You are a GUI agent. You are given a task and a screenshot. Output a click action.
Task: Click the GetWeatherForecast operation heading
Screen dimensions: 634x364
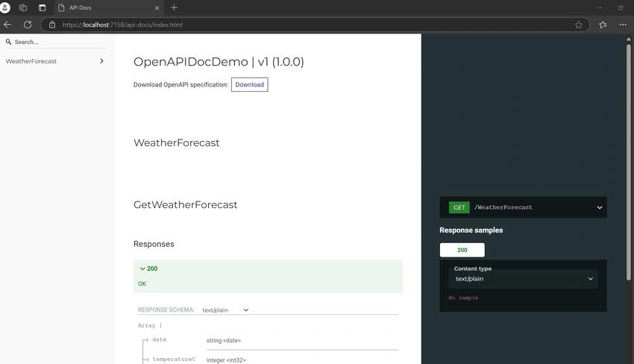tap(185, 204)
